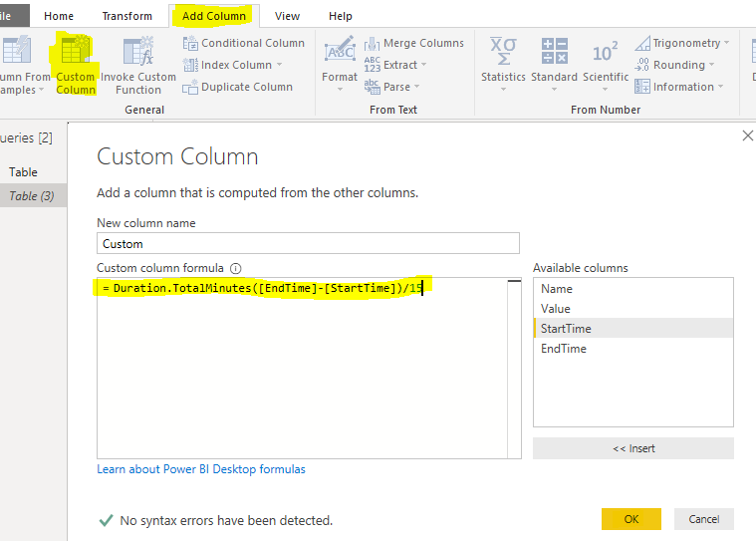Click the formula box vertical scrollbar

pos(514,368)
